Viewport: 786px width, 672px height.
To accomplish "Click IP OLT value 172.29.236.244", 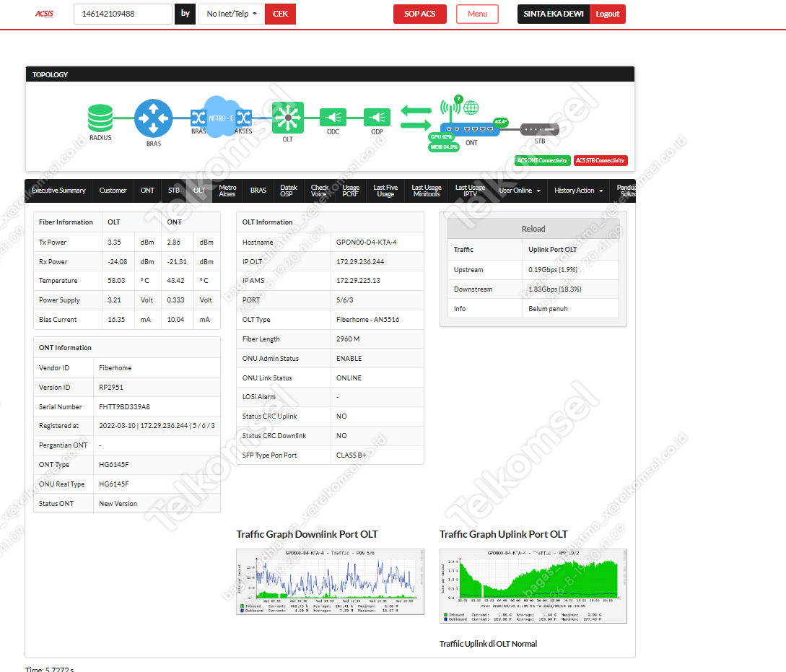I will (x=360, y=261).
